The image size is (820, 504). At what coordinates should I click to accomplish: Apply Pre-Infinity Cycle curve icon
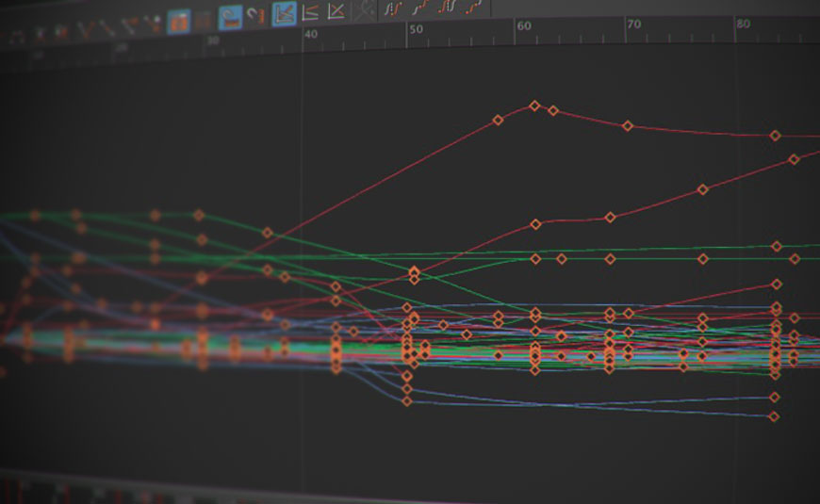(x=393, y=8)
